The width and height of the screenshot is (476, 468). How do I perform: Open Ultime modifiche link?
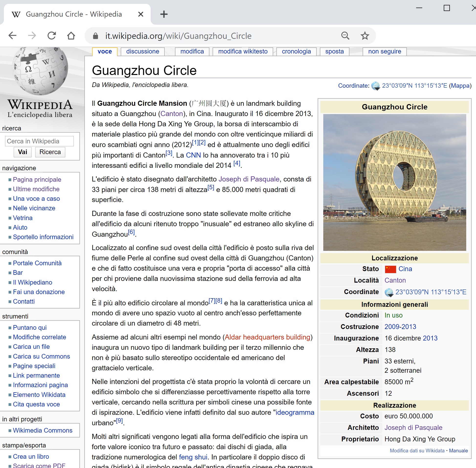point(36,189)
